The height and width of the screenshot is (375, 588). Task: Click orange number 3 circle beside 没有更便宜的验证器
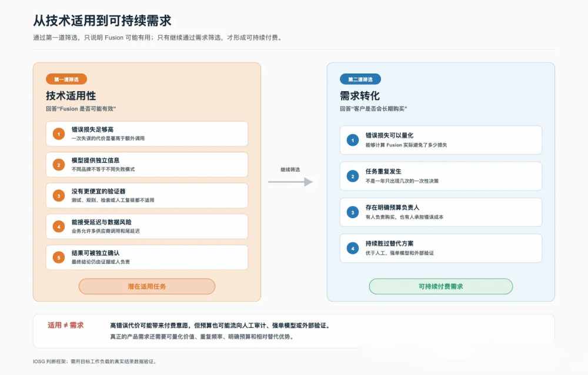[x=59, y=196]
